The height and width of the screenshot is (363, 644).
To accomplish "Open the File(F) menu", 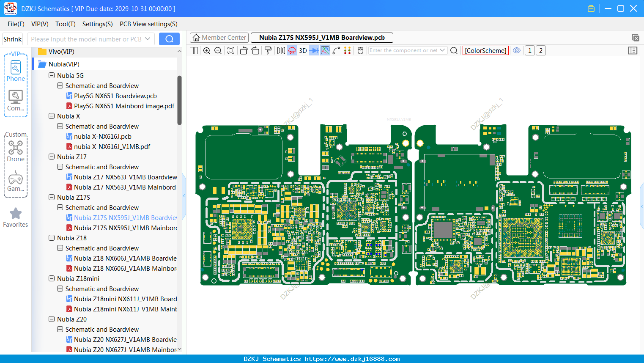I will pos(16,24).
